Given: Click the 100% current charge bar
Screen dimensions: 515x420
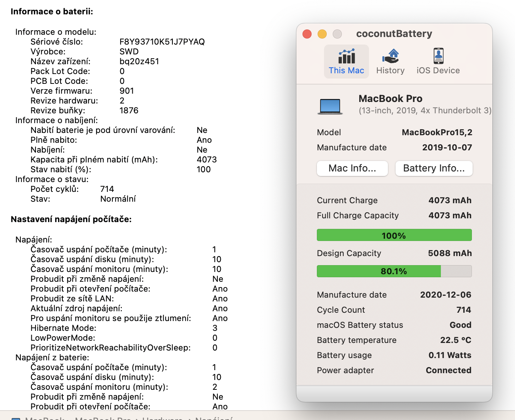Looking at the screenshot, I should pyautogui.click(x=394, y=235).
